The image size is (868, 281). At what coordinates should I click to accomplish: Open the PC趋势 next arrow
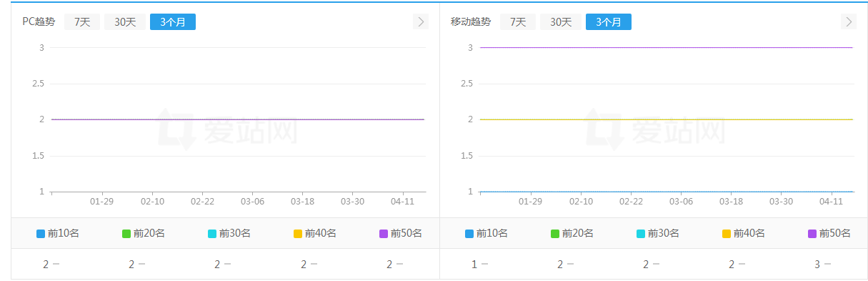(421, 21)
